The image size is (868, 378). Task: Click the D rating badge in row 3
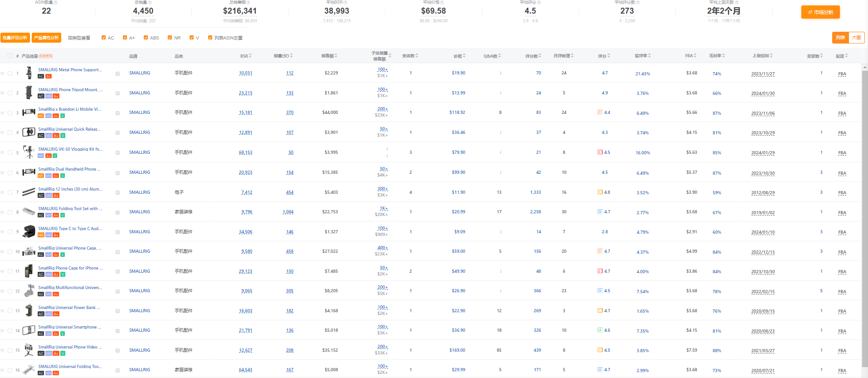pos(600,113)
